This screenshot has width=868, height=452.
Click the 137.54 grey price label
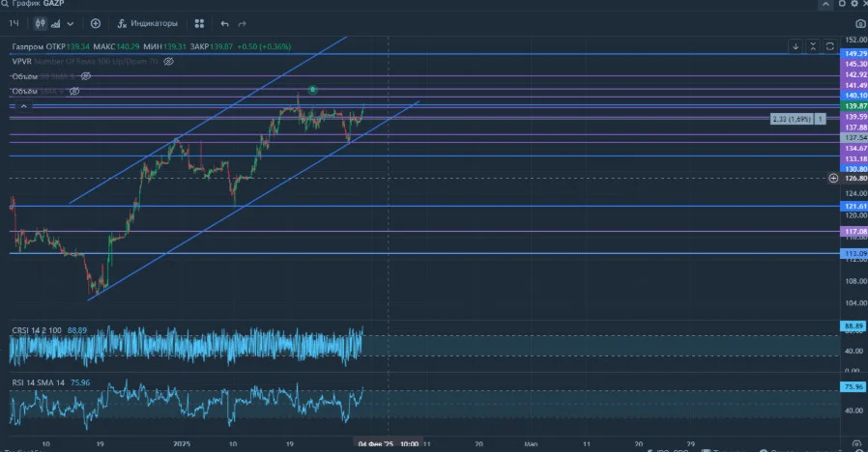point(854,137)
